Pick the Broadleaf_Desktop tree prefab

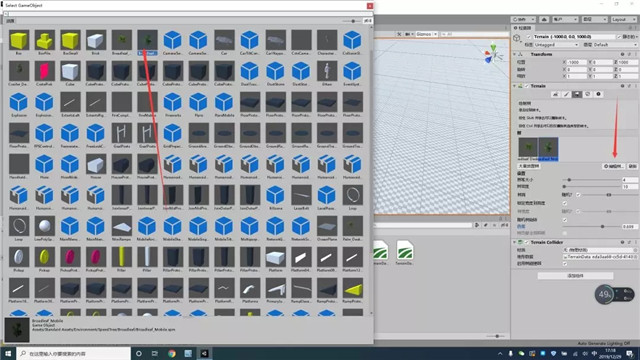122,40
